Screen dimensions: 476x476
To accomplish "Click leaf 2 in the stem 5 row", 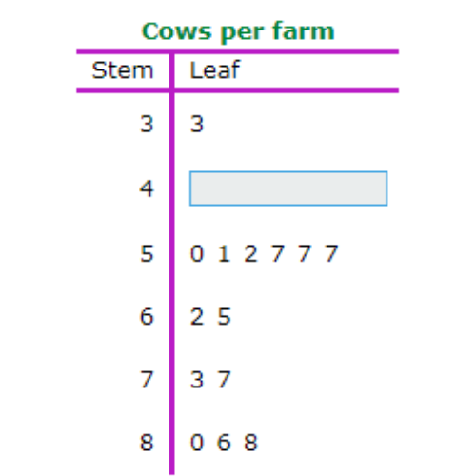I will (x=250, y=253).
